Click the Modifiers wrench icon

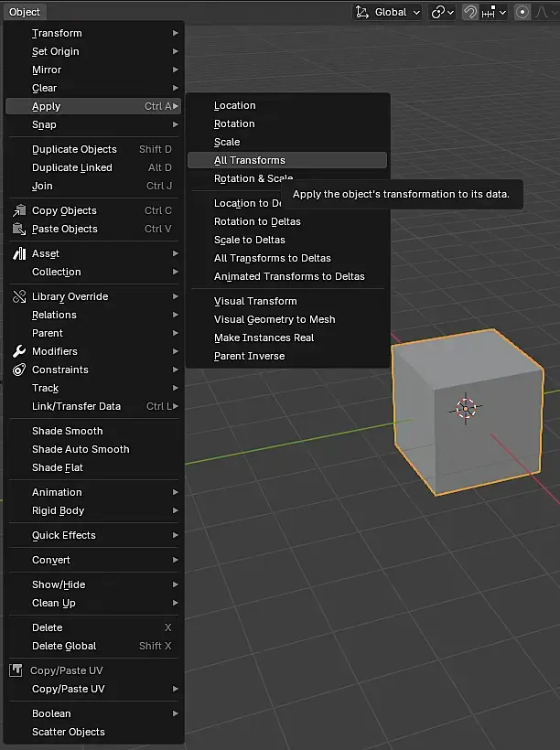coord(19,351)
